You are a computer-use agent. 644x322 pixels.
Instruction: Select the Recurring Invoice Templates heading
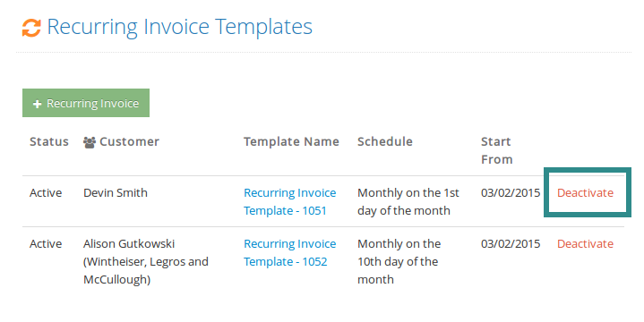(x=179, y=27)
